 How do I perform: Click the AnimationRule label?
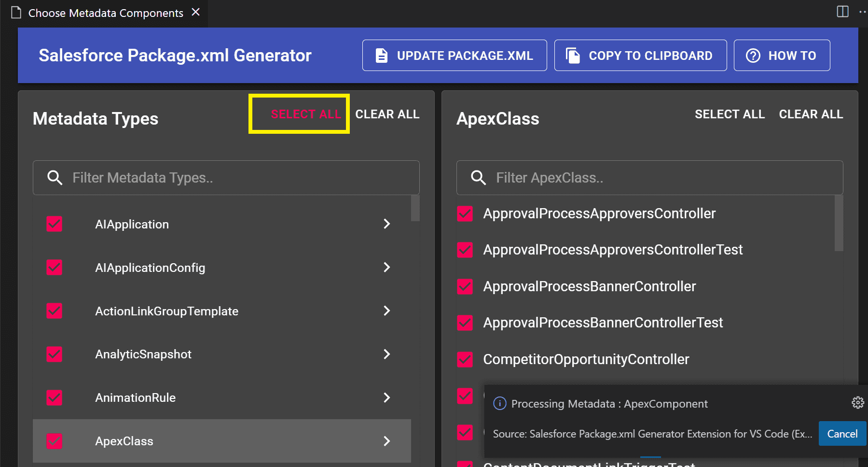[x=135, y=398]
